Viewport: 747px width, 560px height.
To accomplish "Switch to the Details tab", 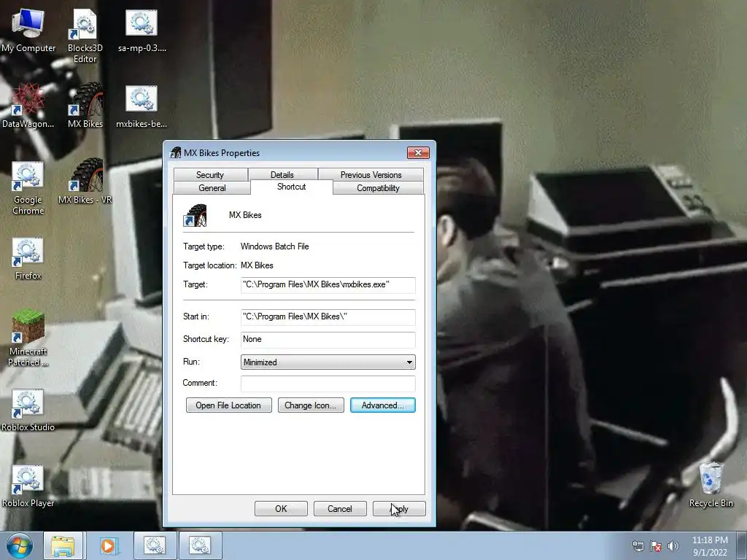I will point(282,175).
